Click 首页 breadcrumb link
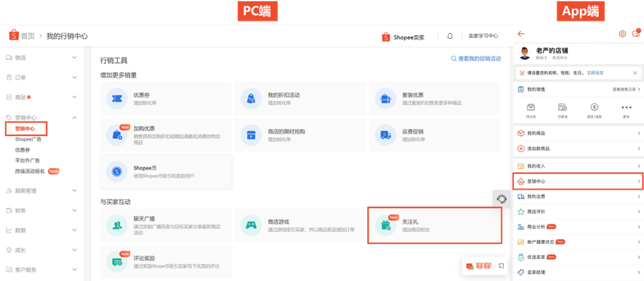The width and height of the screenshot is (644, 281). pyautogui.click(x=27, y=36)
